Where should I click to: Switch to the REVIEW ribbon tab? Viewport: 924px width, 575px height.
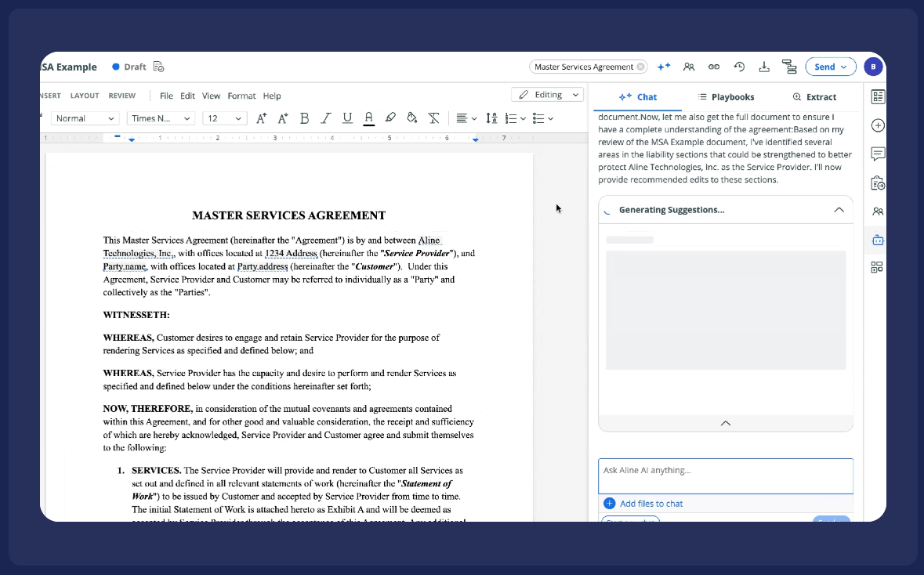point(122,96)
